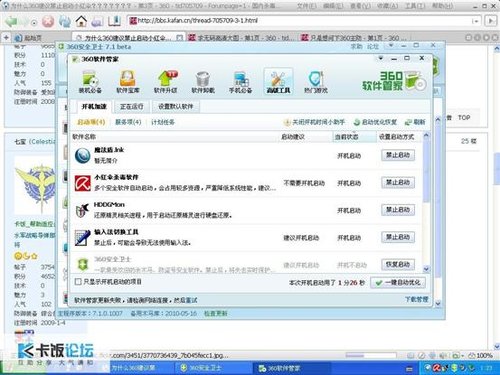Image resolution: width=500 pixels, height=375 pixels.
Task: Click 重试 link in update failed message
Action: tap(191, 300)
